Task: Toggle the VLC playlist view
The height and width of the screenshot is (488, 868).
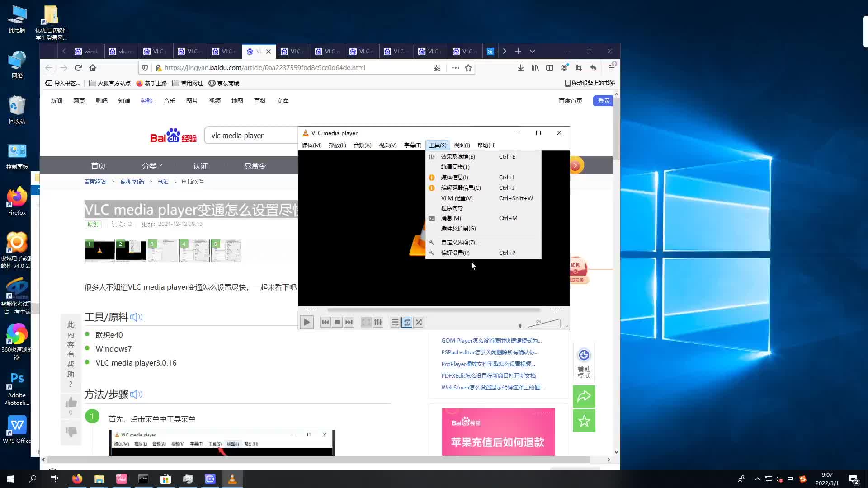Action: pyautogui.click(x=395, y=322)
